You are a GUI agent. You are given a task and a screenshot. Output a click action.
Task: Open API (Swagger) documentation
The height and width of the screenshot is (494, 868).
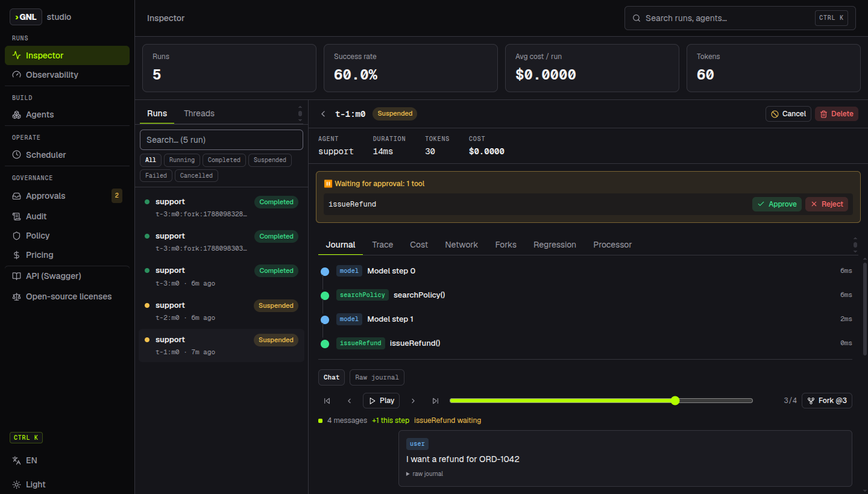[x=67, y=276]
